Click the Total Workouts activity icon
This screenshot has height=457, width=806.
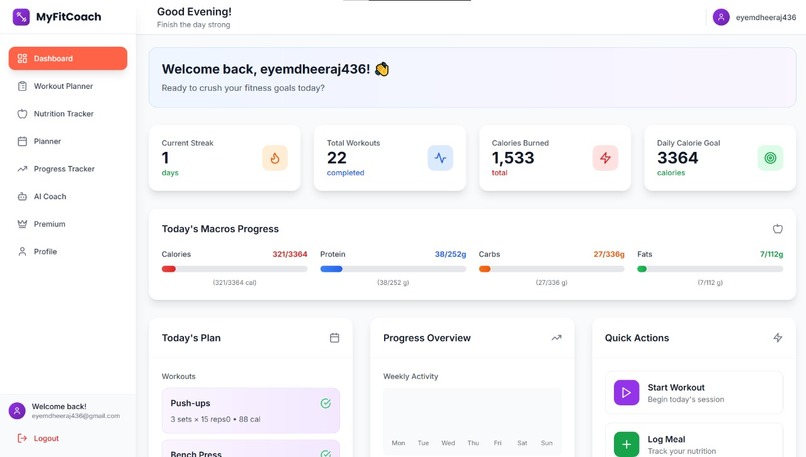coord(441,158)
